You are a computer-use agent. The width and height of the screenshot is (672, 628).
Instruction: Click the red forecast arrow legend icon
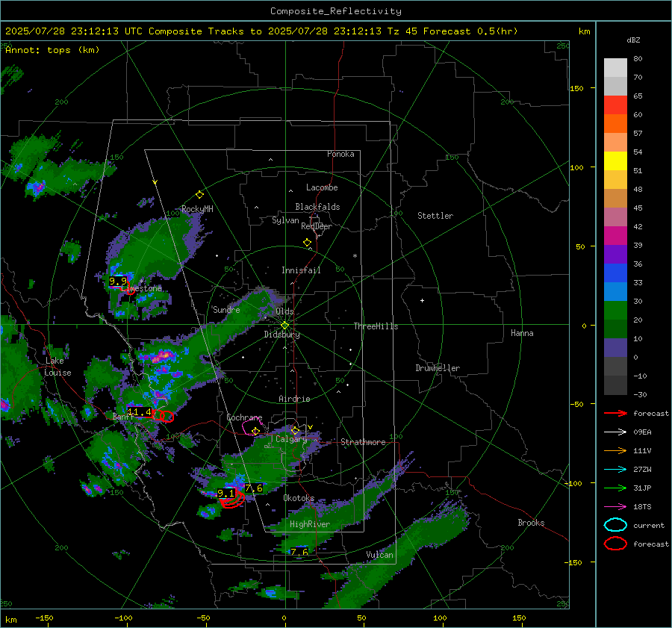tap(615, 413)
